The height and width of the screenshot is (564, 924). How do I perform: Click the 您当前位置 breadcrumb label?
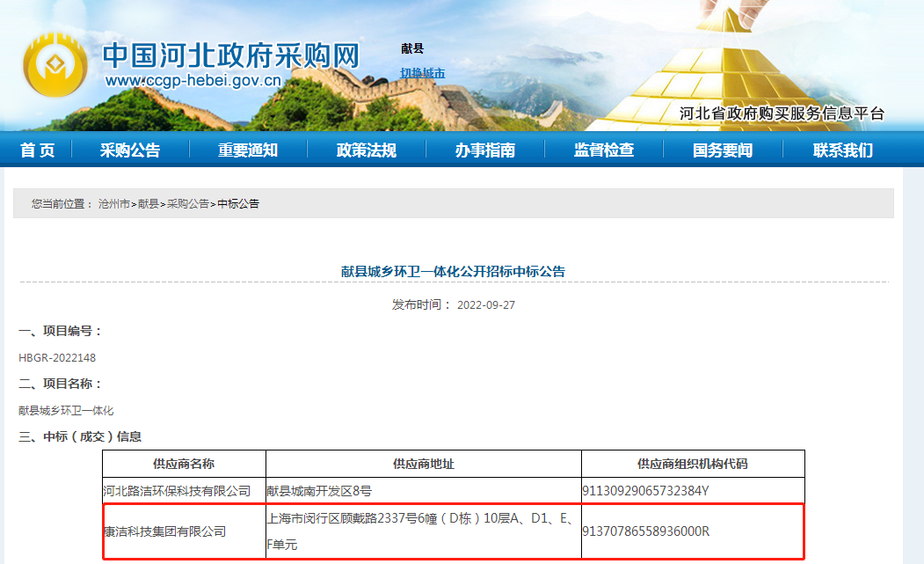pos(62,203)
